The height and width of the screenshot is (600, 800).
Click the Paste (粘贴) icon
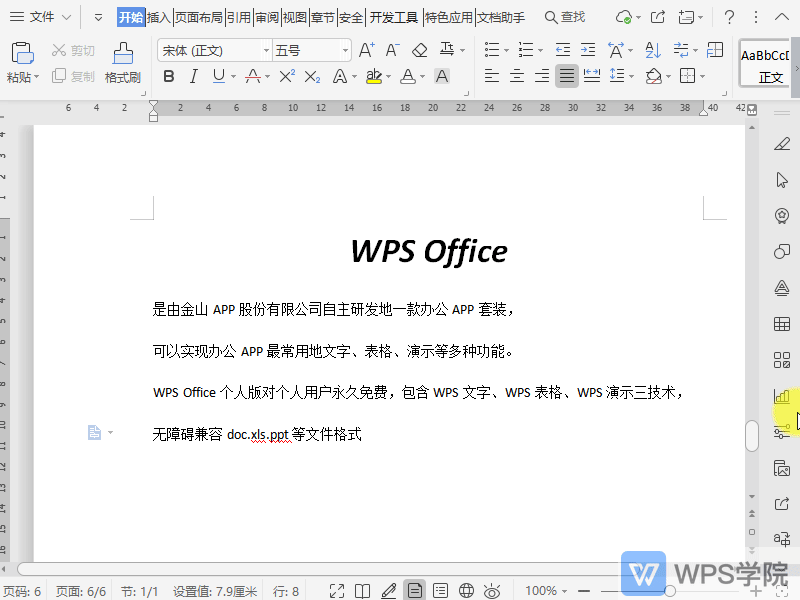click(x=22, y=53)
